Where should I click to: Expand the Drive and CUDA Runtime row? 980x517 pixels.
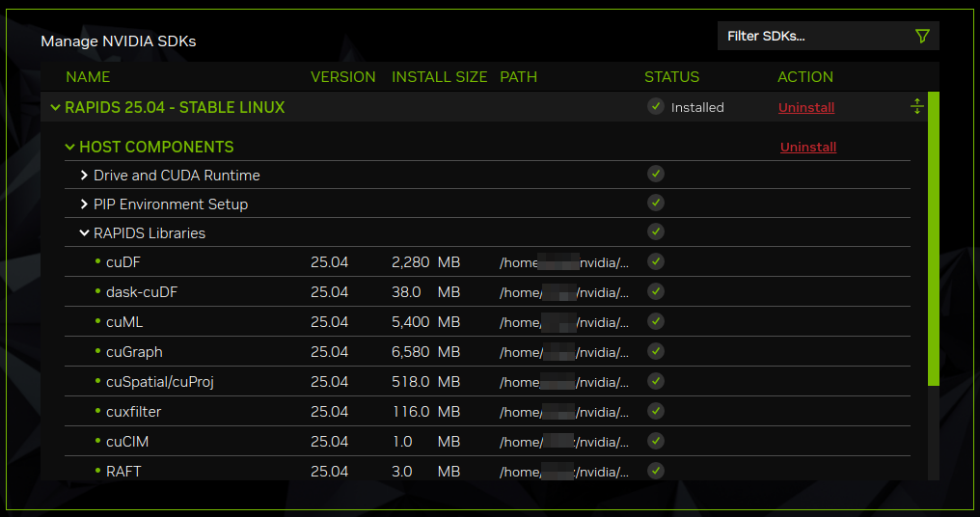(x=85, y=176)
